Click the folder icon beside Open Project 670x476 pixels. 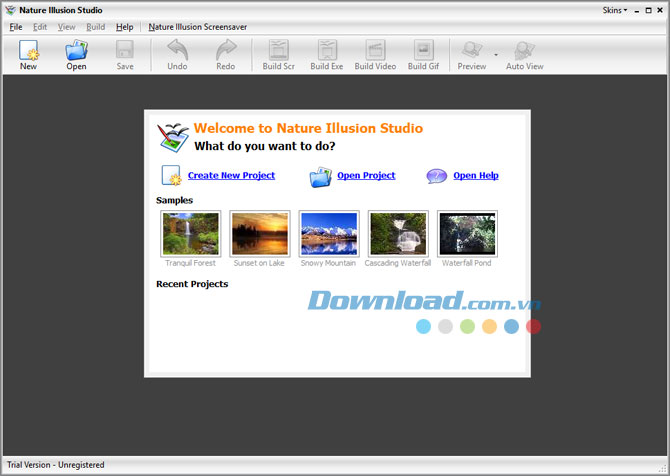click(320, 177)
